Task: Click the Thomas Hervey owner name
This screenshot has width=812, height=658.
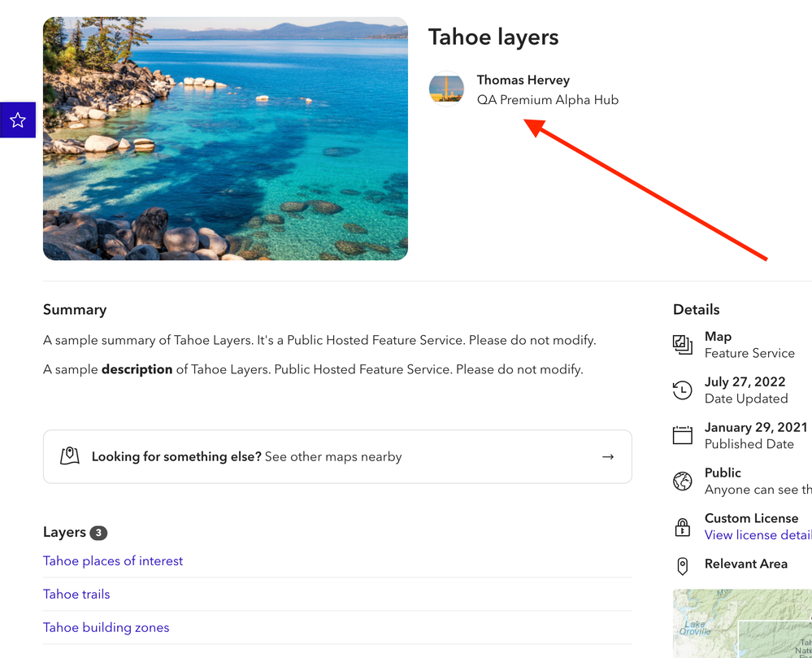Action: click(x=523, y=80)
